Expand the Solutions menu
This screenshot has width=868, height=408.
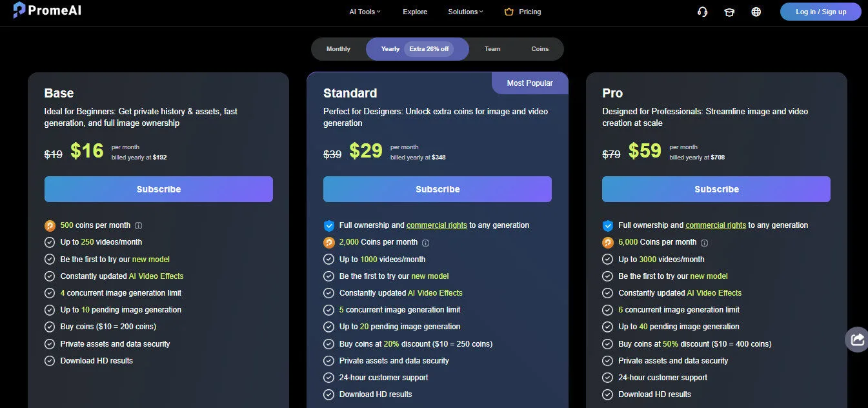465,12
